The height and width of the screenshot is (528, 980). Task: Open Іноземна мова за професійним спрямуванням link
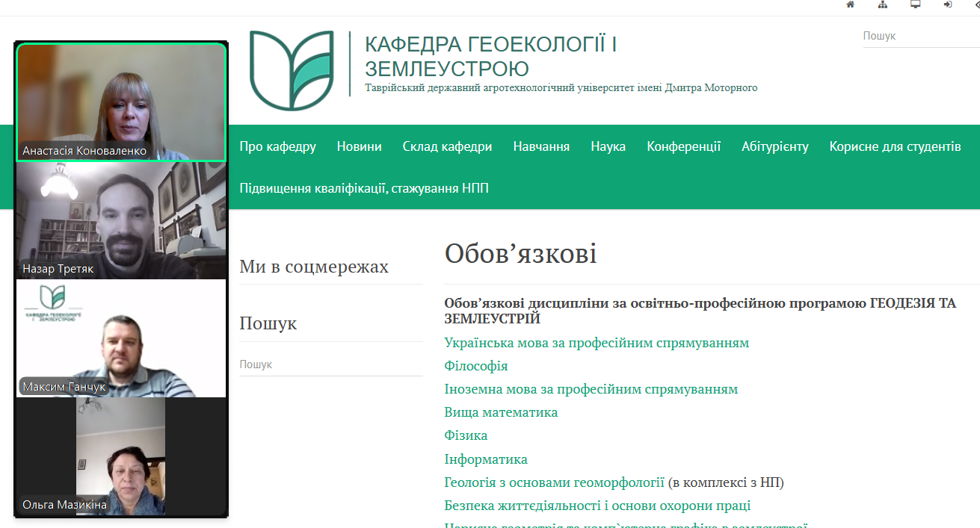pos(591,389)
